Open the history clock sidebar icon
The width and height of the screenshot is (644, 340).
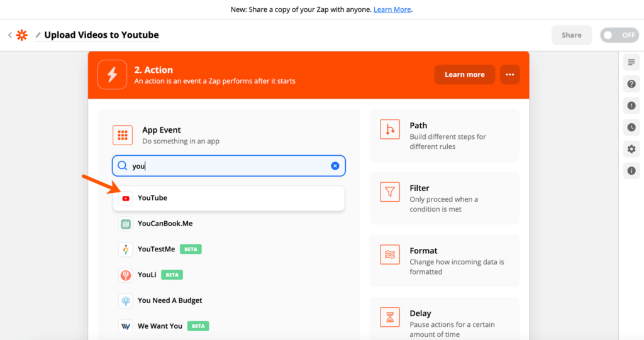click(x=631, y=128)
